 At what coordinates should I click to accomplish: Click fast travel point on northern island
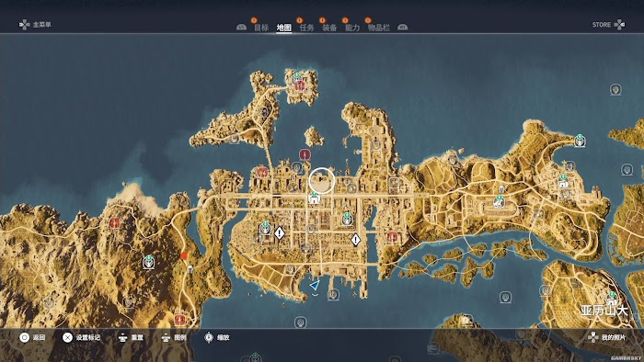[297, 76]
